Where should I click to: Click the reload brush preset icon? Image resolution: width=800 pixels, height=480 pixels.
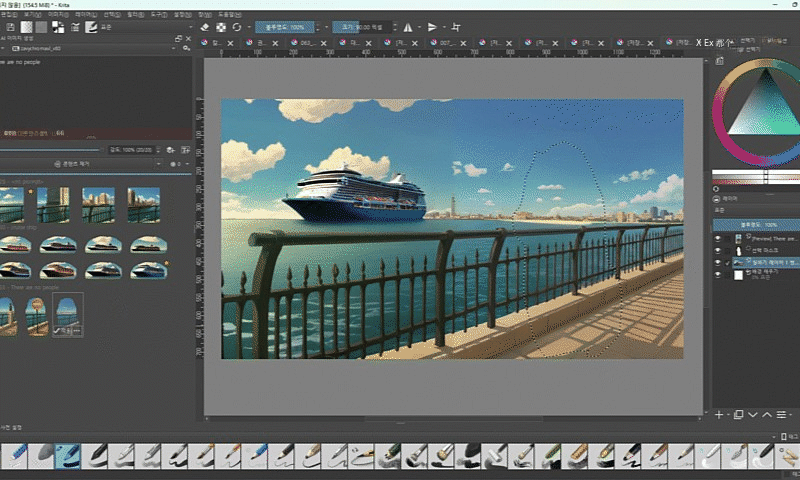pyautogui.click(x=237, y=27)
